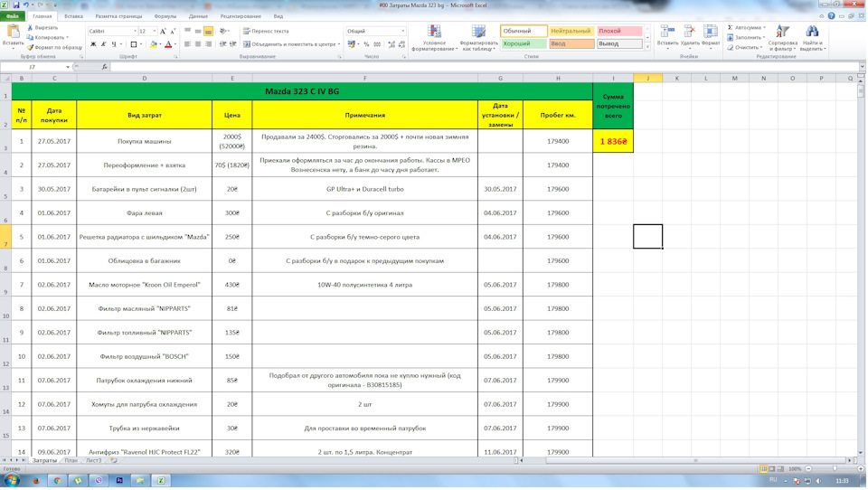Click Delete cells (Удалить) icon
This screenshot has width=868, height=490.
tap(690, 36)
